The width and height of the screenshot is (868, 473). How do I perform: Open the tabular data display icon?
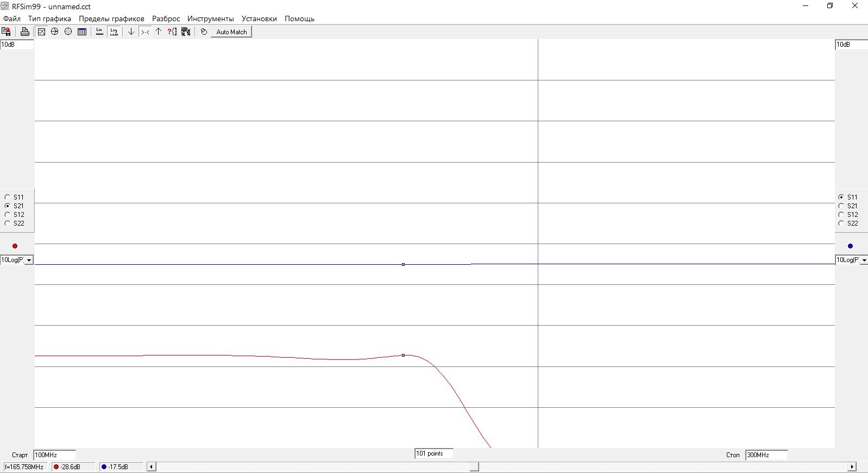coord(82,32)
